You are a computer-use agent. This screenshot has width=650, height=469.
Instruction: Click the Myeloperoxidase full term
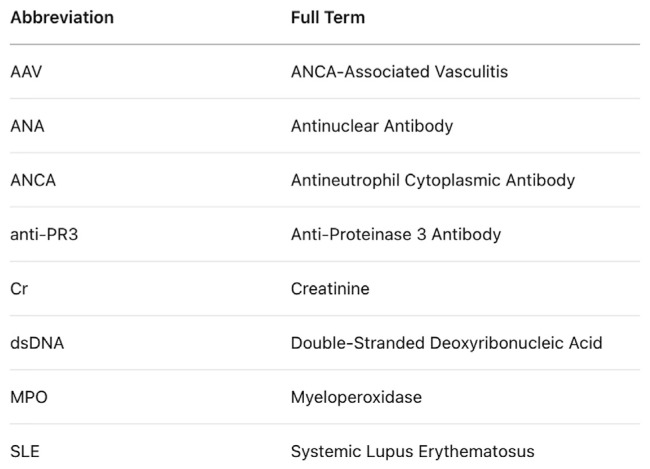(x=356, y=397)
